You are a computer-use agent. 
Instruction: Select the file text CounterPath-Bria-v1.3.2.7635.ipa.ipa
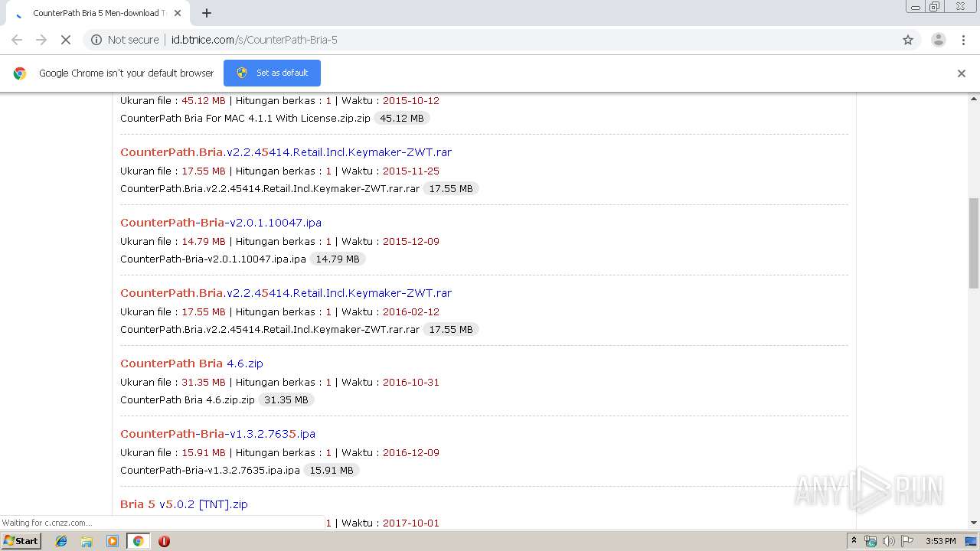(210, 470)
